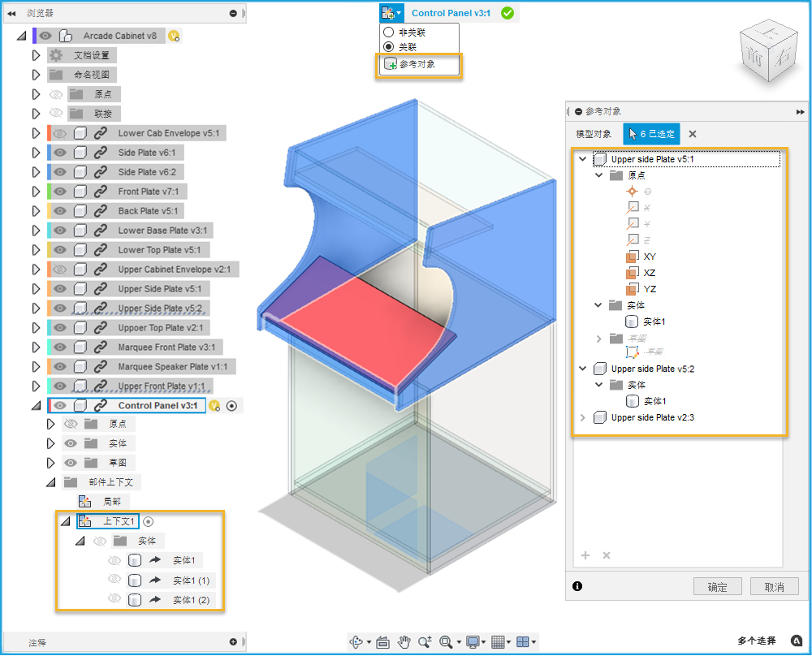Click the activate radio beside Control Panel v3:1
This screenshot has width=812, height=656.
pos(232,406)
